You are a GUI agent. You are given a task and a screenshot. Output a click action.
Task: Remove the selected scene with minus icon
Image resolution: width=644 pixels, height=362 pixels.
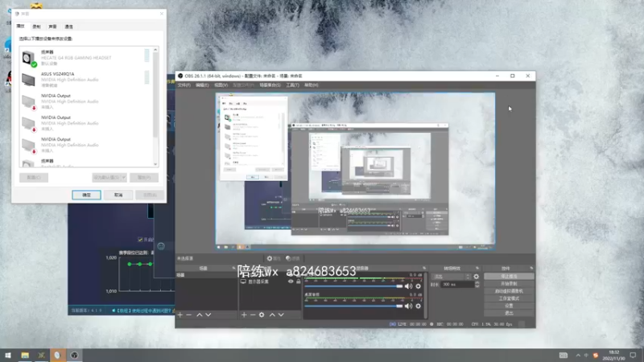point(189,315)
